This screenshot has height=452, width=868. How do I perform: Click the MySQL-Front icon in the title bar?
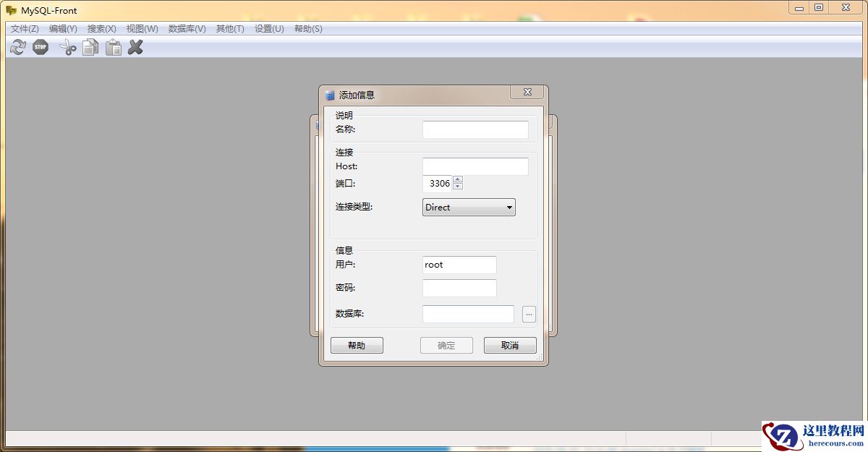tap(10, 9)
